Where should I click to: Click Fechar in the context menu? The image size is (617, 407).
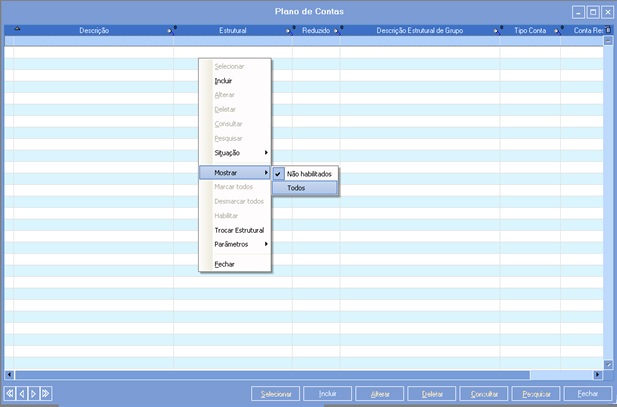tap(225, 263)
